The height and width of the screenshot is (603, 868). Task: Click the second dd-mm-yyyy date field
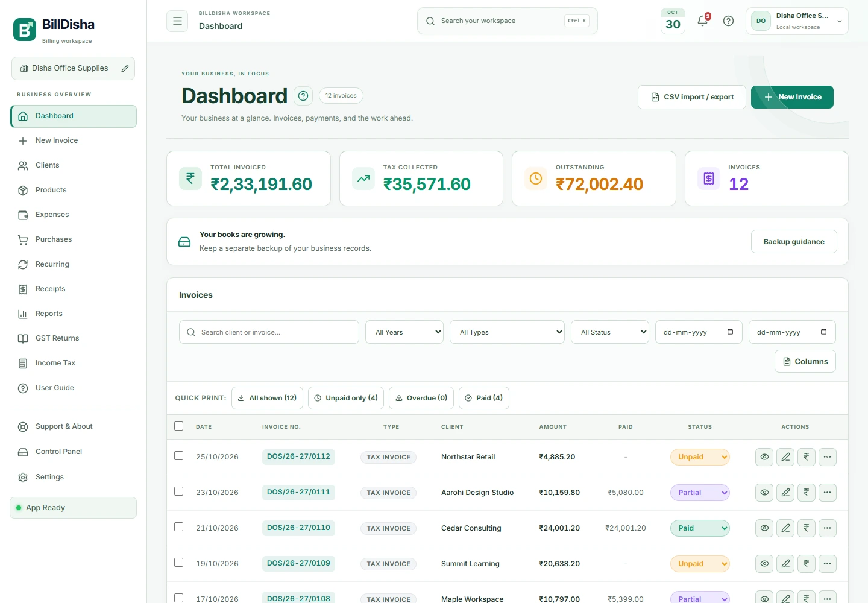tap(792, 332)
